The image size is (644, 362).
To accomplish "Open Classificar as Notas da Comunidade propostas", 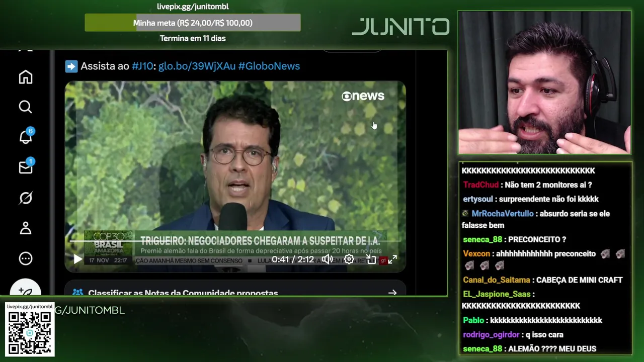I will (183, 293).
